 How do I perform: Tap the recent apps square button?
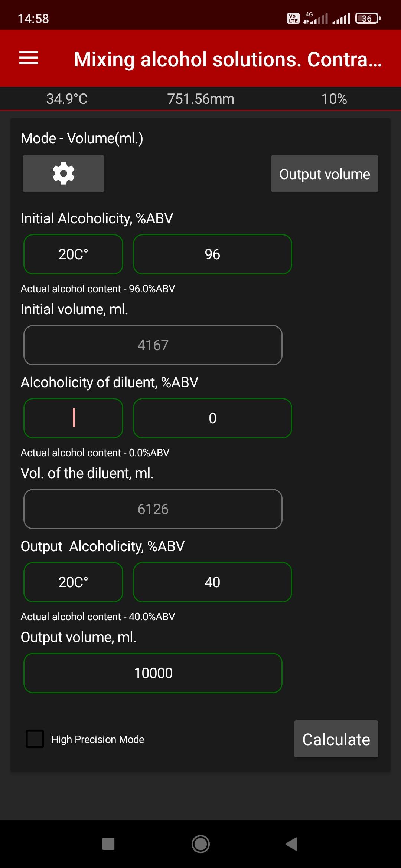tap(108, 844)
